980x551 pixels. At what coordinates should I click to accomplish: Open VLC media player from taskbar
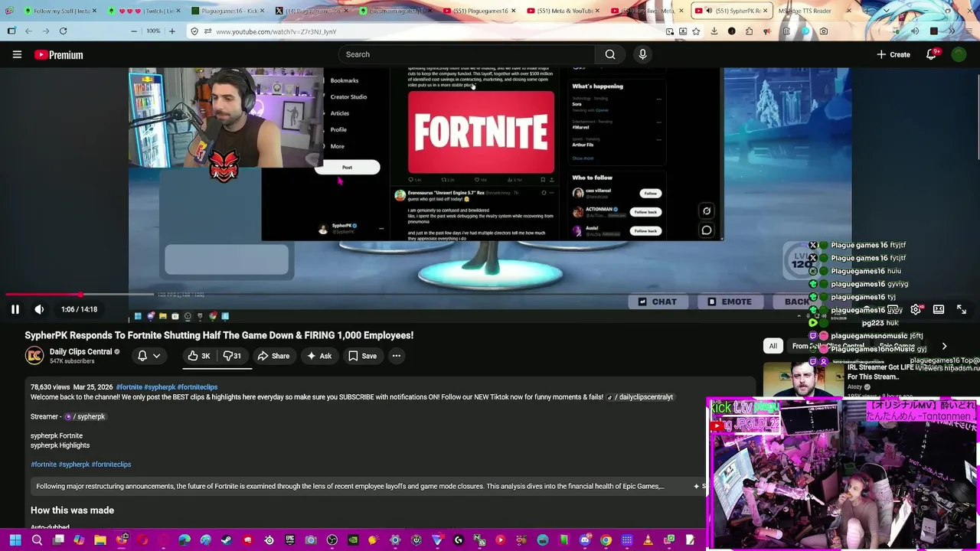click(x=648, y=540)
